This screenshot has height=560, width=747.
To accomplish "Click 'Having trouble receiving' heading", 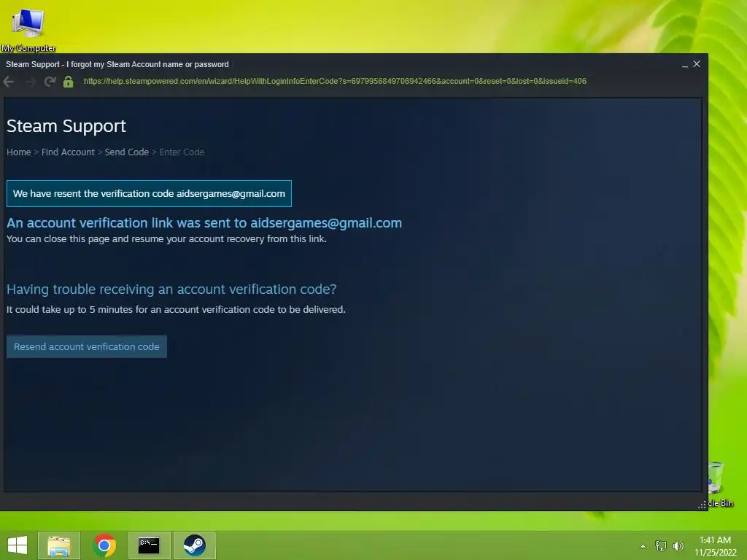I will [x=171, y=289].
